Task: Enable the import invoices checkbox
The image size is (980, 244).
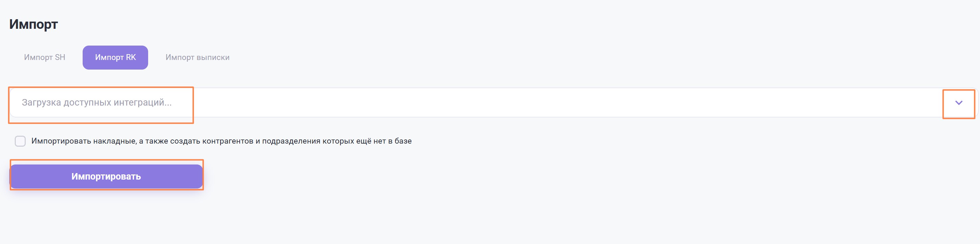Action: 20,142
